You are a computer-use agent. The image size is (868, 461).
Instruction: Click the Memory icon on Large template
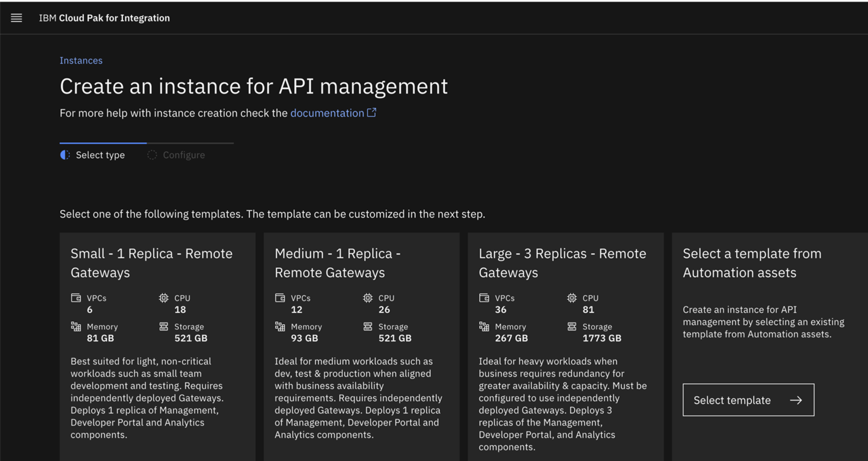point(483,326)
